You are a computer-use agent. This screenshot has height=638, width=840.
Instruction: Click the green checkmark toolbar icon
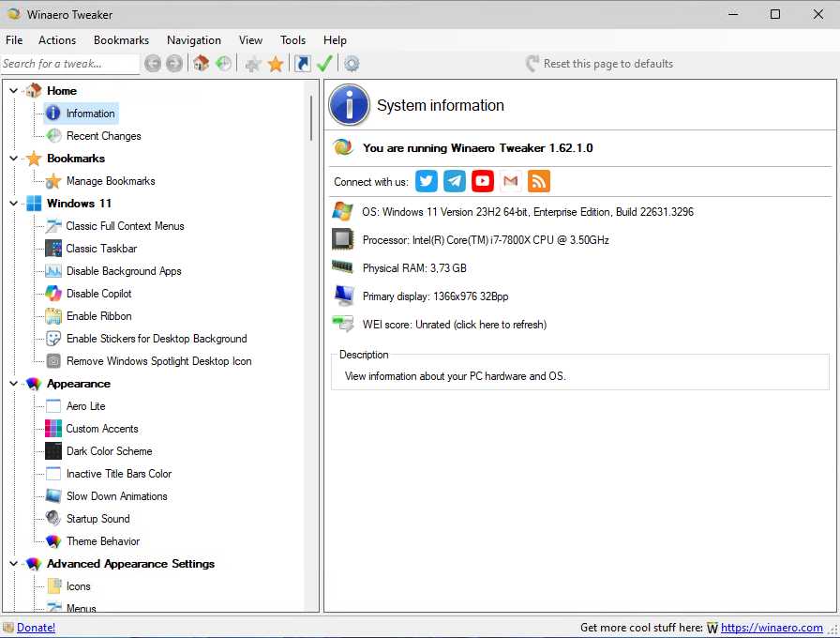325,63
